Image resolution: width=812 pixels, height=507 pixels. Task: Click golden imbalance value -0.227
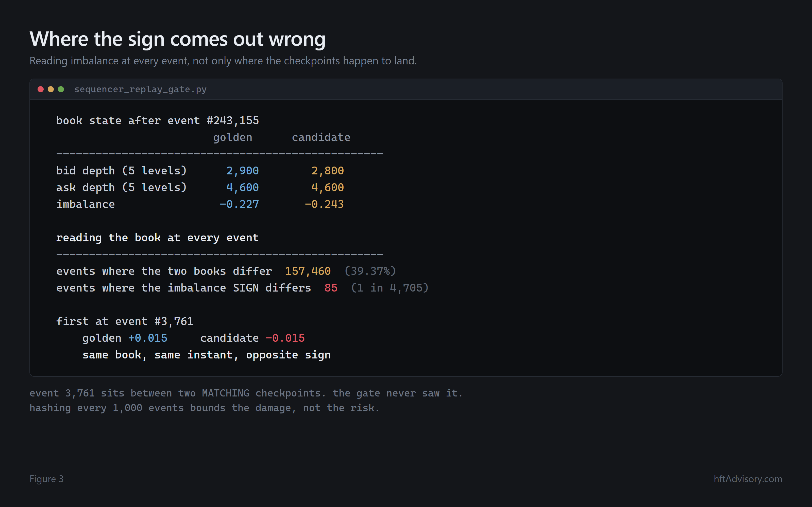[239, 204]
